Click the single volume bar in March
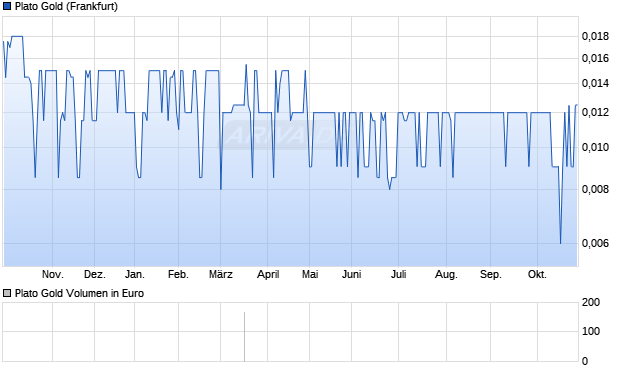Viewport: 620px width, 371px height. 244,337
